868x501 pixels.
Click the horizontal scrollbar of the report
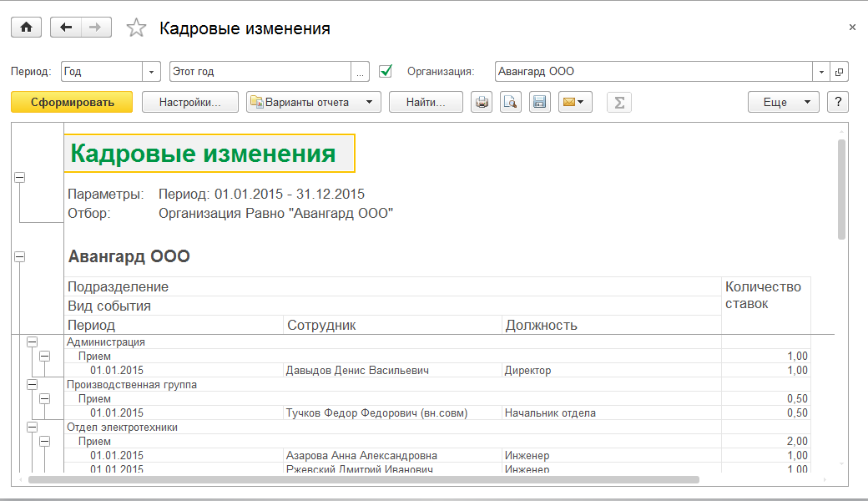point(363,479)
